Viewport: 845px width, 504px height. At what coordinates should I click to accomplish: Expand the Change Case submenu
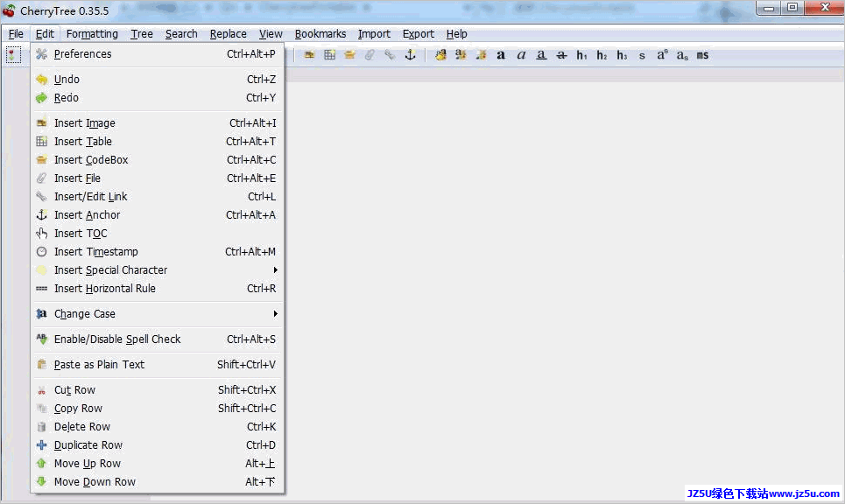[157, 313]
